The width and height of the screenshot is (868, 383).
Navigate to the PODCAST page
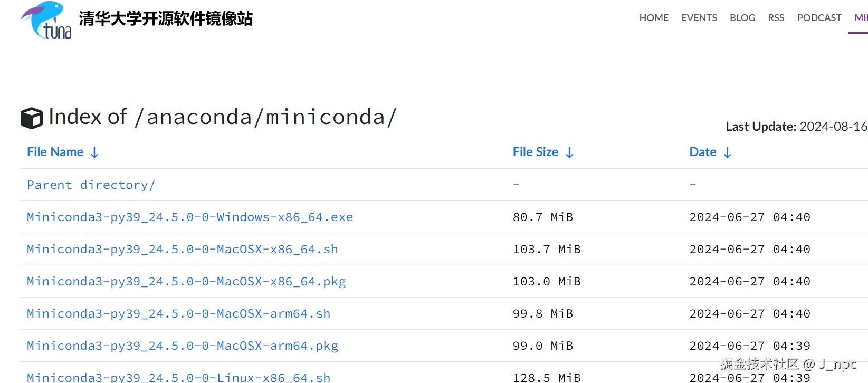pos(819,18)
